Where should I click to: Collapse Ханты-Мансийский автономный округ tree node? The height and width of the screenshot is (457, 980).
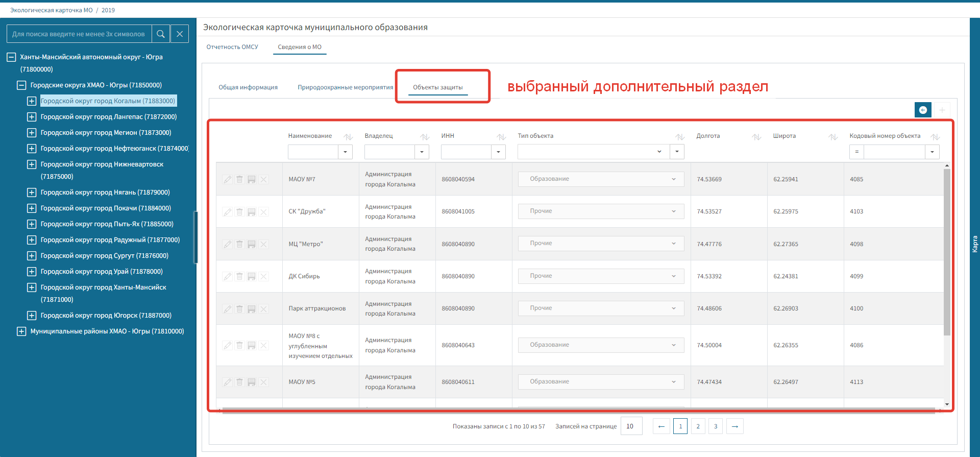[11, 57]
